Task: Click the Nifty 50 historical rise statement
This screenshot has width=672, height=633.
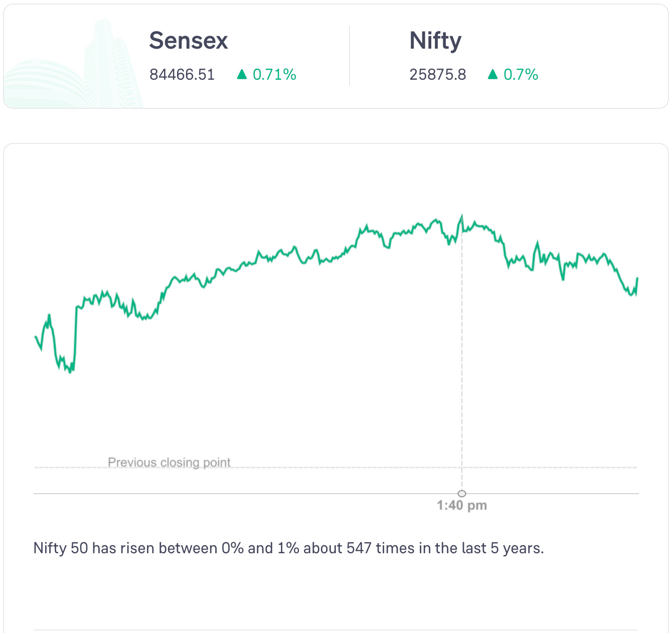Action: click(x=288, y=548)
